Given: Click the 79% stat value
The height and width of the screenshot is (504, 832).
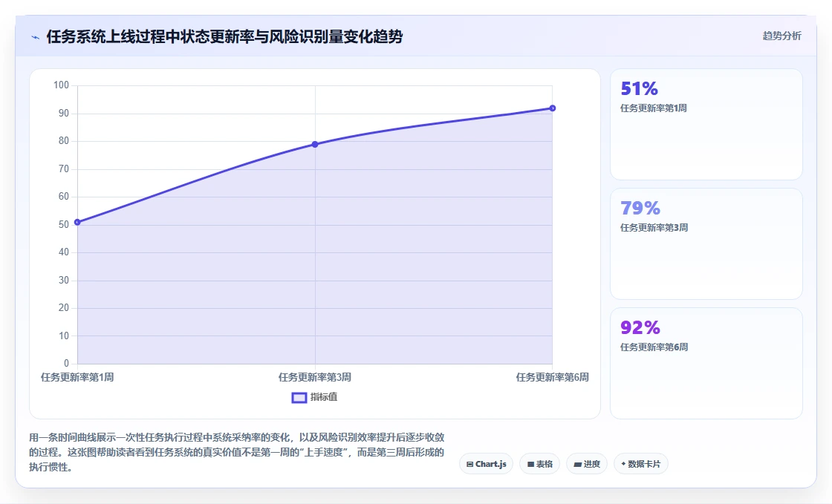Looking at the screenshot, I should coord(640,208).
